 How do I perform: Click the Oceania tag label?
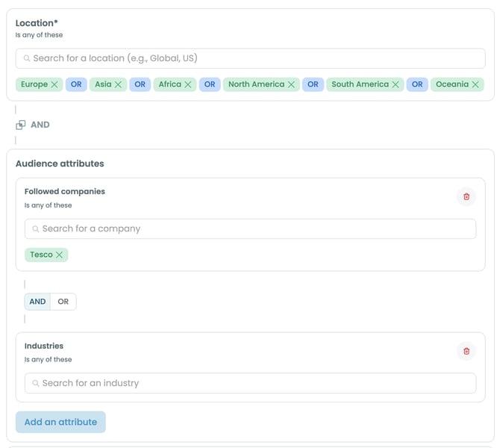pos(452,84)
